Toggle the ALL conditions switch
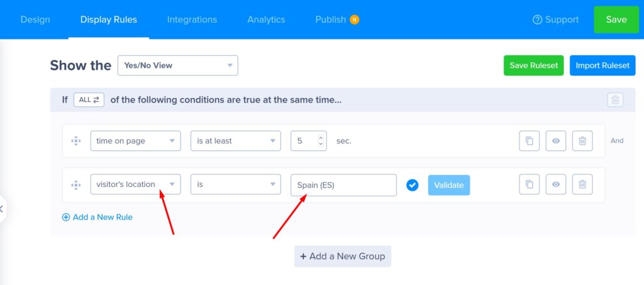This screenshot has height=285, width=644. (x=89, y=100)
